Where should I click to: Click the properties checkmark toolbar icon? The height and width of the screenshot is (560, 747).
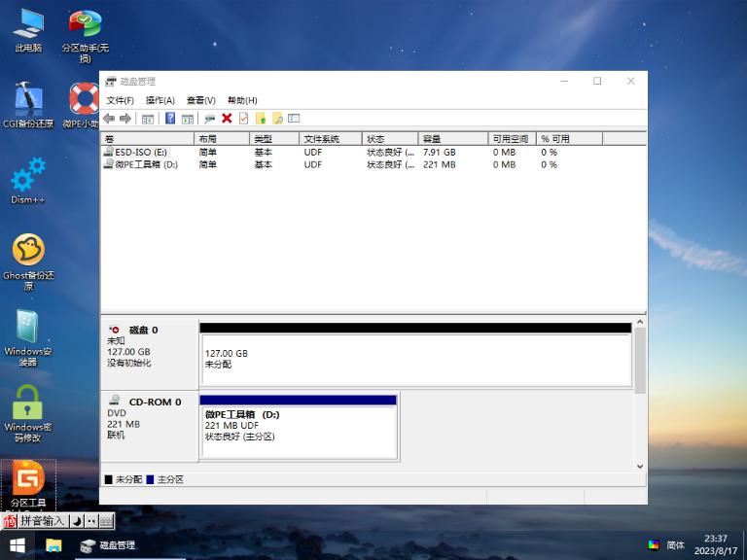(243, 119)
